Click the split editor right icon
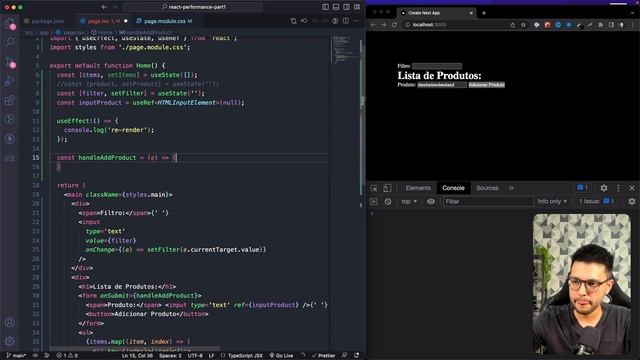Screen dimensions: 640x360 click(x=346, y=21)
